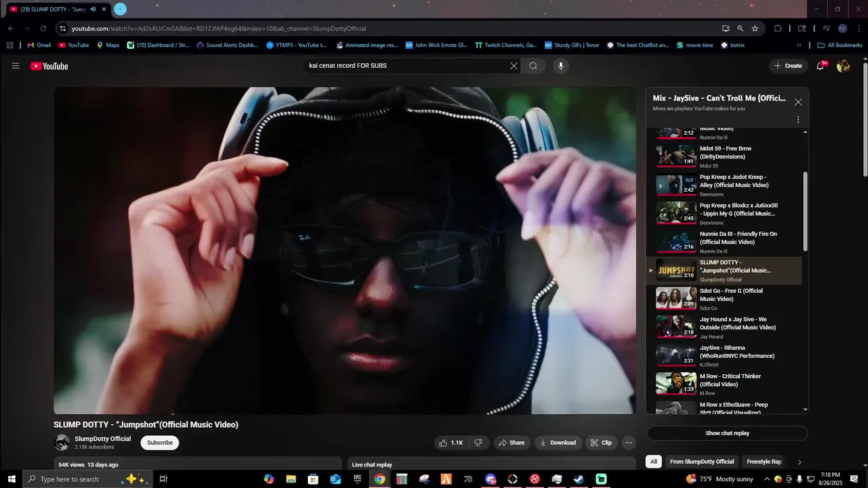This screenshot has width=868, height=488.
Task: Open the Mix playlist options menu
Action: (x=798, y=119)
